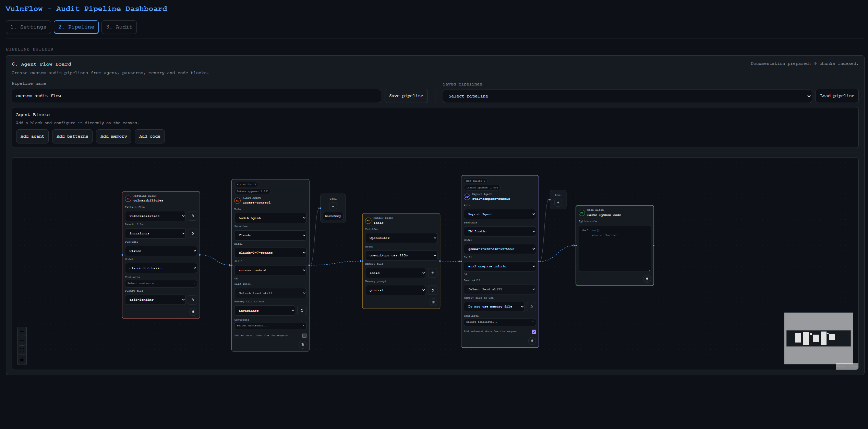This screenshot has height=429, width=868.
Task: Zoom in on the flow canvas
Action: (22, 332)
